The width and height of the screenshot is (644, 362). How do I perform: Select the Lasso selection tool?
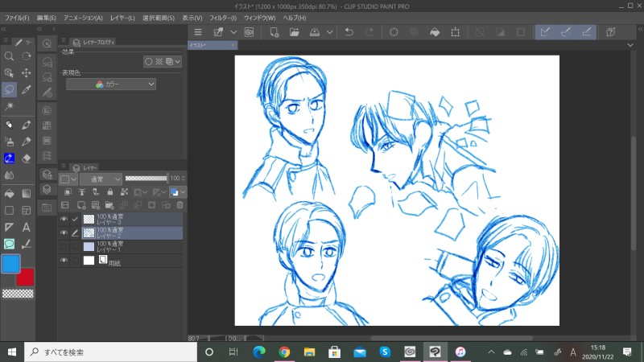[9, 90]
